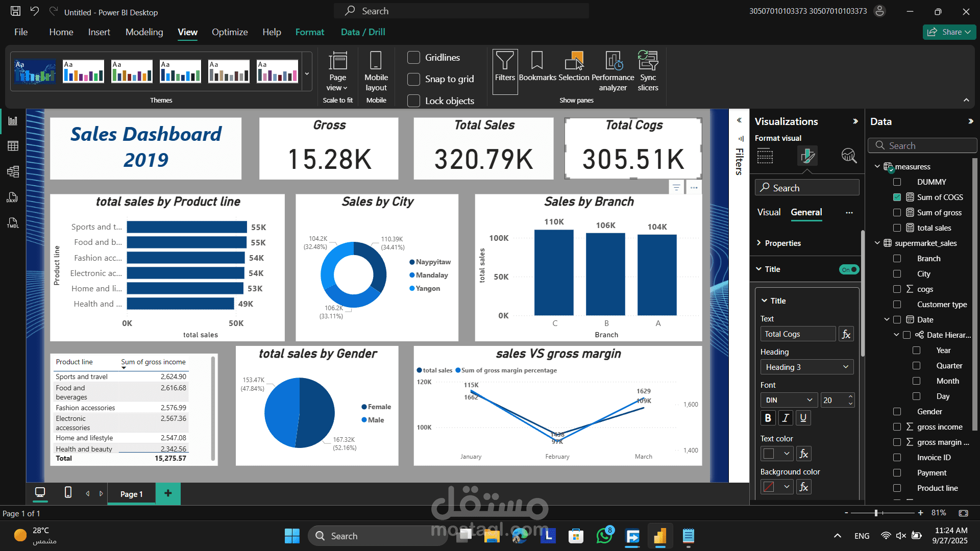Open the Modeling ribbon tab

pos(144,32)
